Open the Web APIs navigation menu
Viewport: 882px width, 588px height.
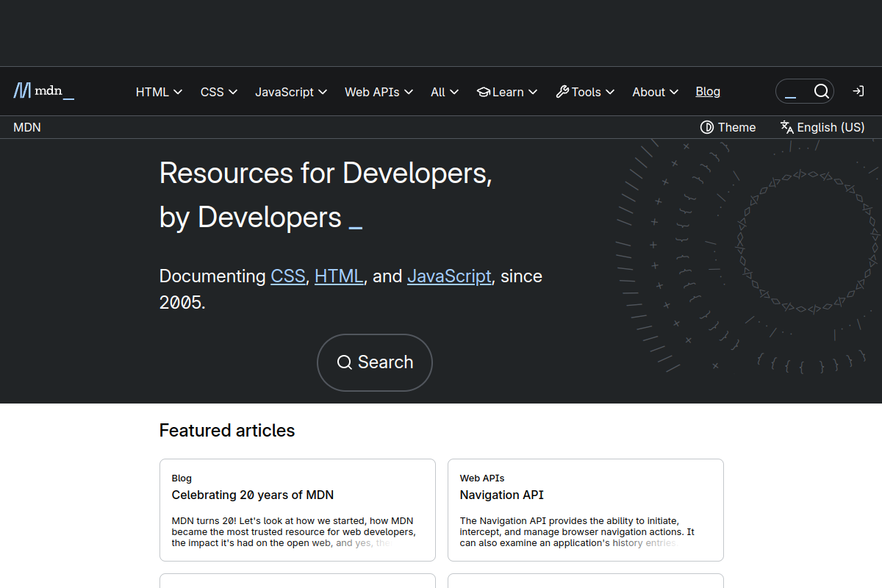point(379,92)
